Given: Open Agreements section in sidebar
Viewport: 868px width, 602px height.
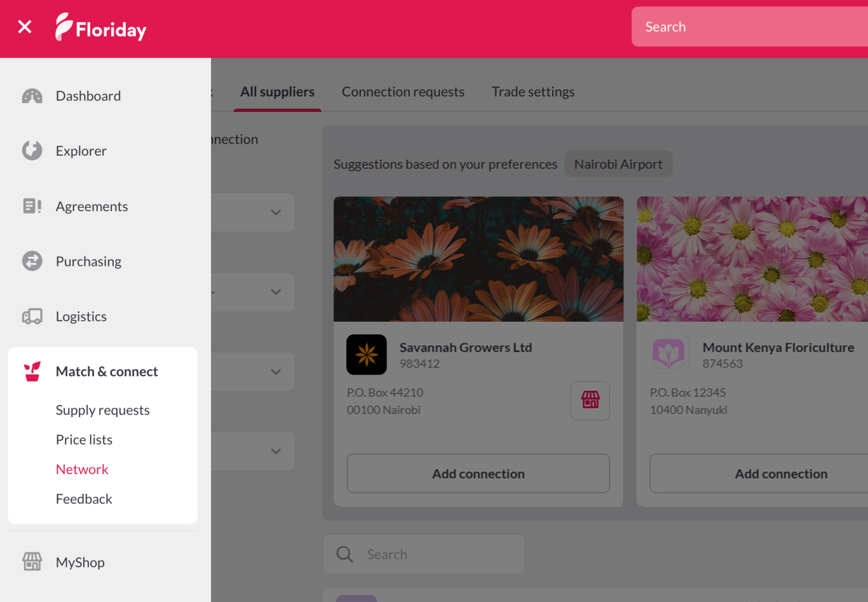Looking at the screenshot, I should click(x=92, y=207).
